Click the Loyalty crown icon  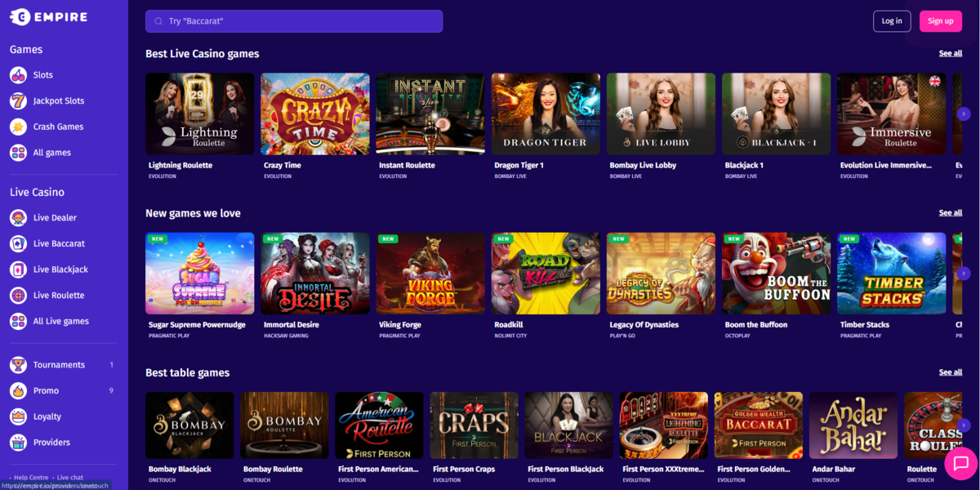(x=18, y=416)
